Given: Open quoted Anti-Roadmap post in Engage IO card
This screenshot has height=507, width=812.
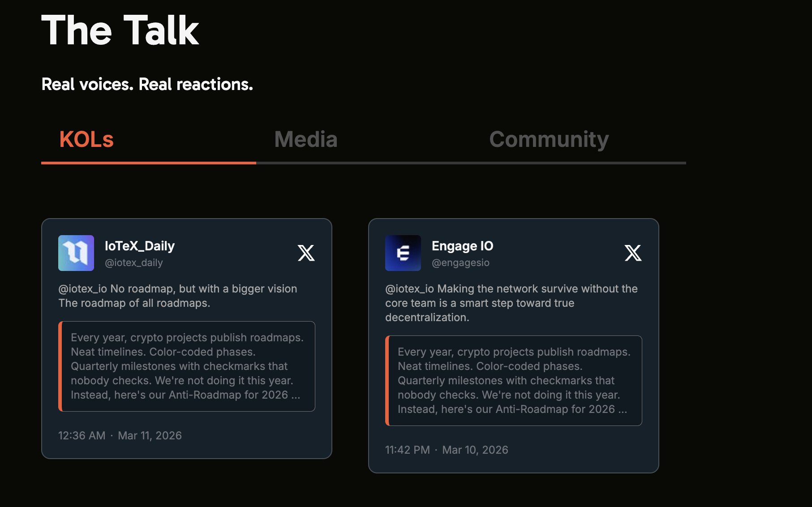Looking at the screenshot, I should click(514, 381).
